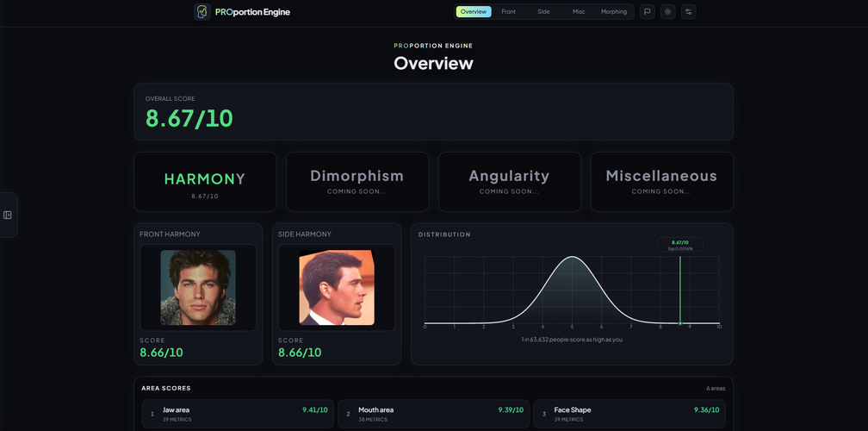This screenshot has width=868, height=431.
Task: Click the DISTRIBUTION panel heading
Action: pyautogui.click(x=444, y=234)
